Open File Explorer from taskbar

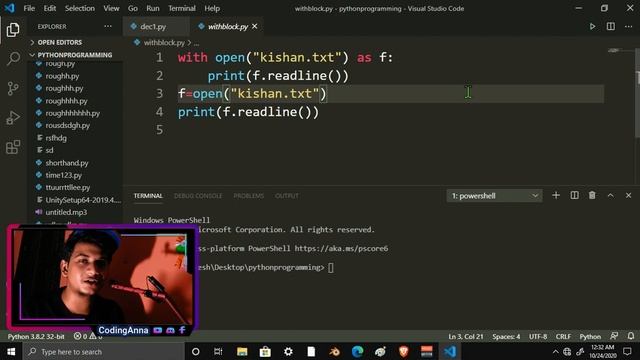(x=242, y=351)
